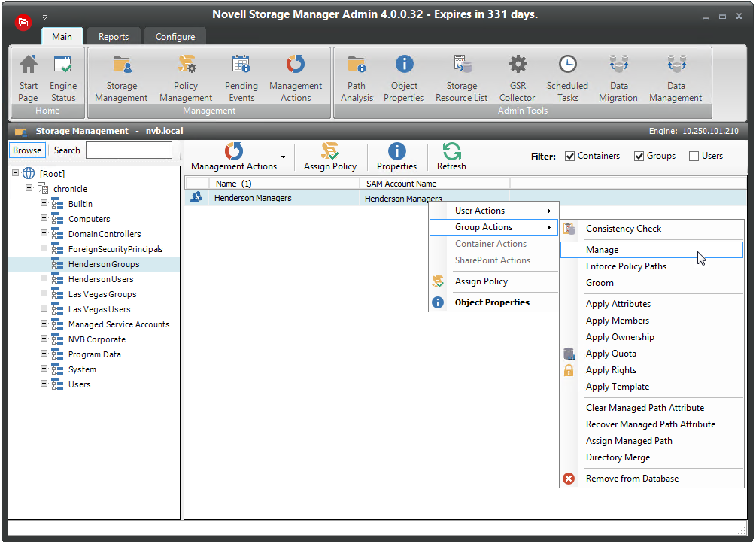
Task: Toggle the Groups filter checkbox
Action: [x=639, y=157]
